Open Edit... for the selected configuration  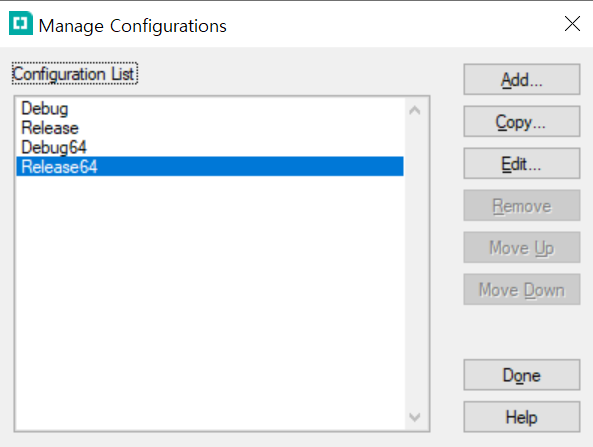tap(522, 163)
